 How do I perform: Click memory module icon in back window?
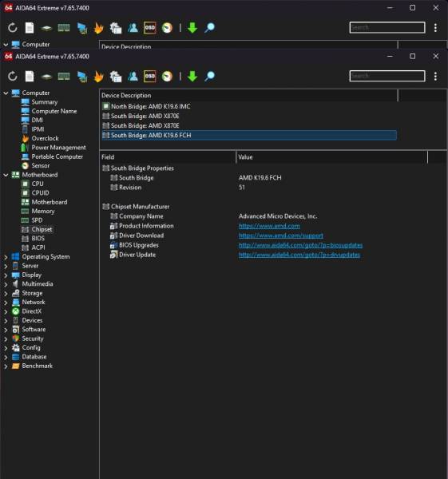pyautogui.click(x=64, y=27)
